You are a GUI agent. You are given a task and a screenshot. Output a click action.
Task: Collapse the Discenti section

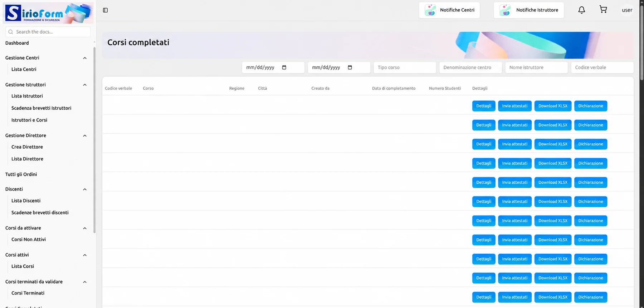click(x=85, y=189)
